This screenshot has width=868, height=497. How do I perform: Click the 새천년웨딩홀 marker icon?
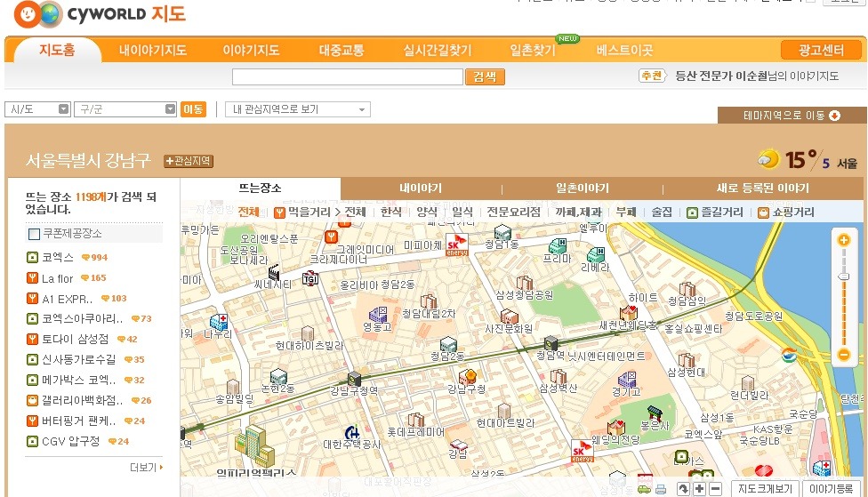628,313
